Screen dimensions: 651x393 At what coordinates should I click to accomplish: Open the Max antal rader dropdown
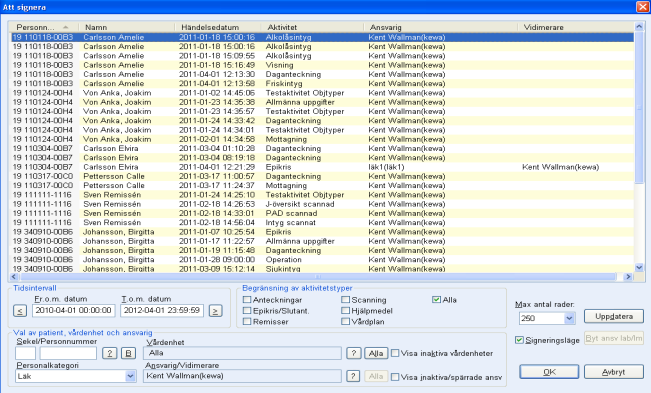(569, 318)
